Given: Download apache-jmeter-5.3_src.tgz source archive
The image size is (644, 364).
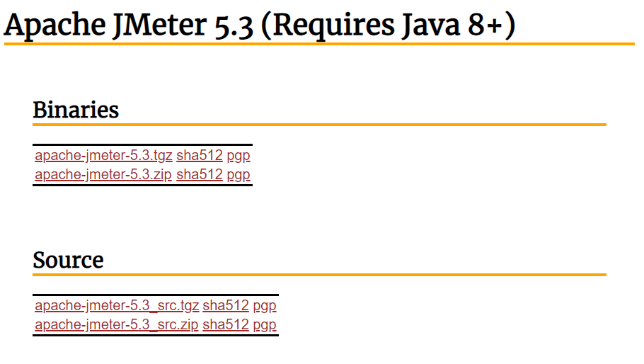Looking at the screenshot, I should coord(117,306).
